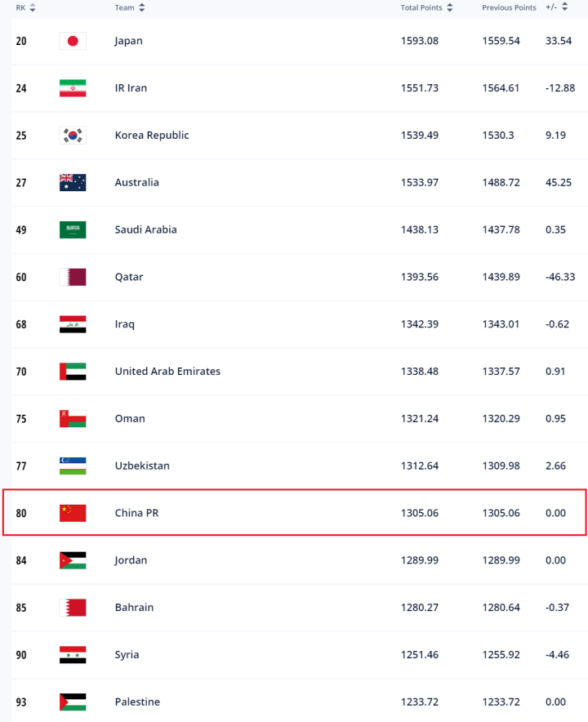The height and width of the screenshot is (722, 588).
Task: Open the Iraq team link
Action: [x=124, y=324]
